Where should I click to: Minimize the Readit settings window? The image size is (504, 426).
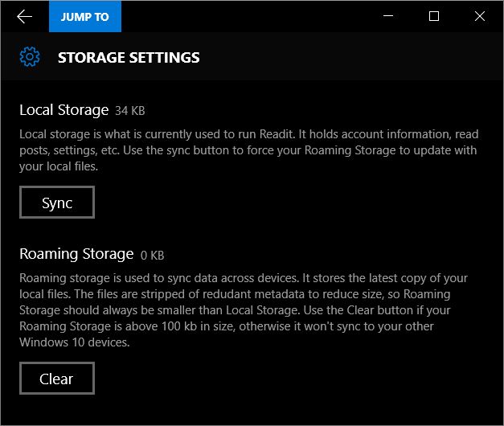point(388,16)
